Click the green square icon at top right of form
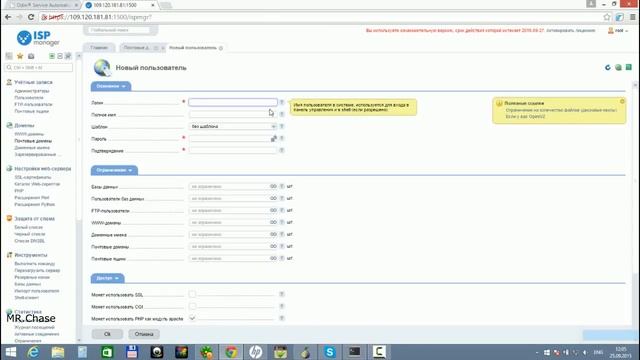 click(629, 67)
